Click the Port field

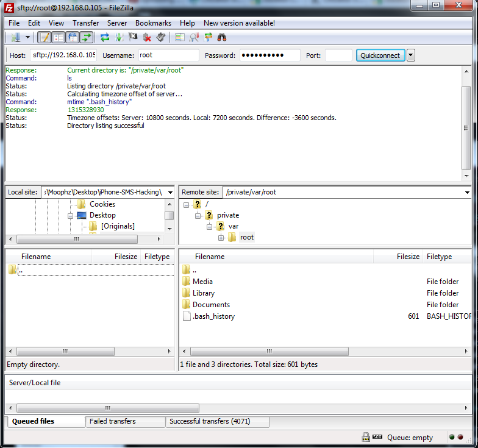point(338,55)
